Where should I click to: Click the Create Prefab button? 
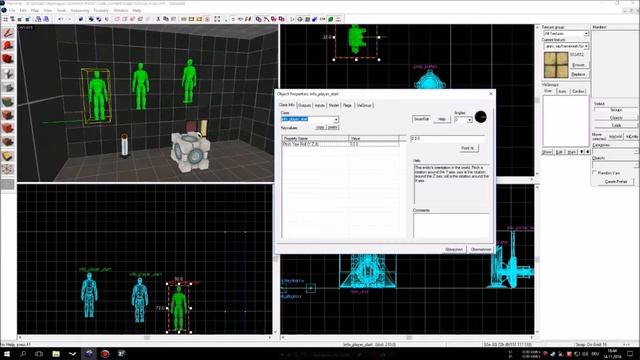[616, 182]
